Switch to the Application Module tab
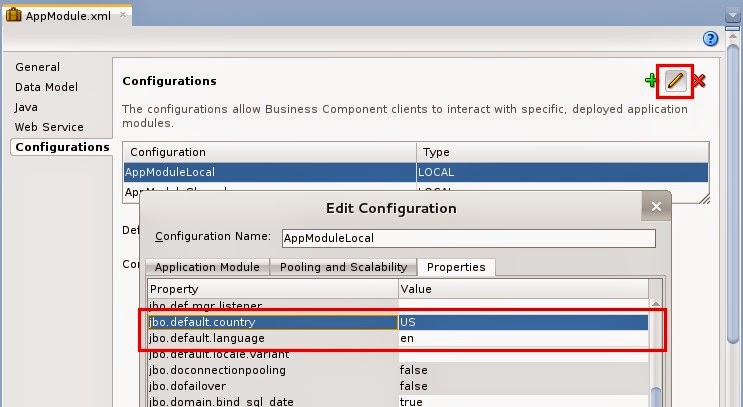The image size is (743, 407). pyautogui.click(x=208, y=267)
